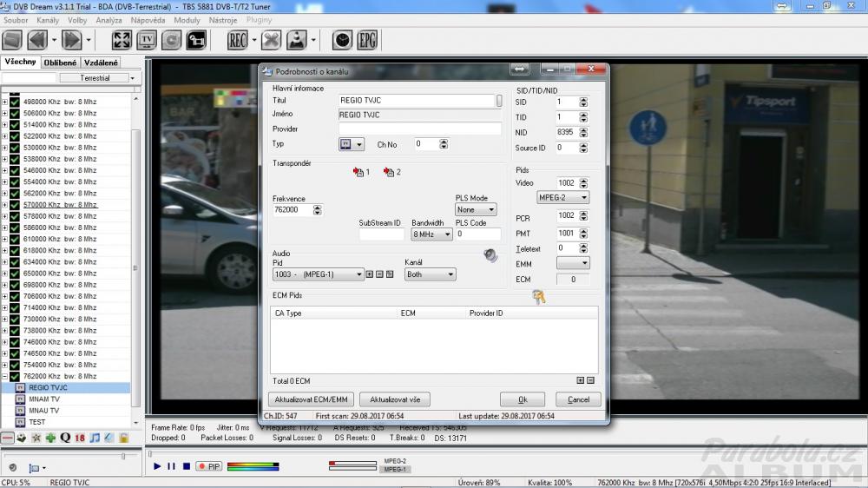868x488 pixels.
Task: Toggle checkbox for 762000 Khz transponder
Action: 15,376
